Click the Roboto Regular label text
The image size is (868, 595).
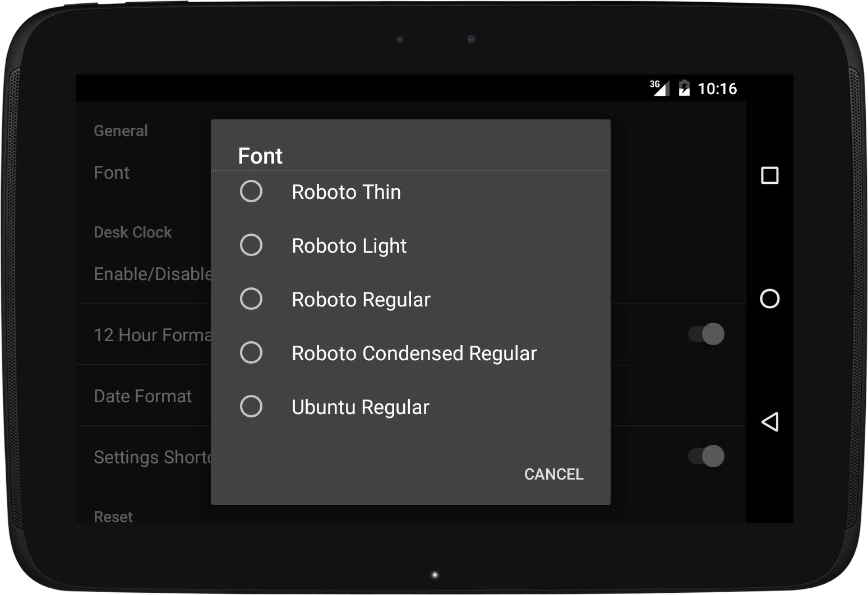tap(361, 300)
